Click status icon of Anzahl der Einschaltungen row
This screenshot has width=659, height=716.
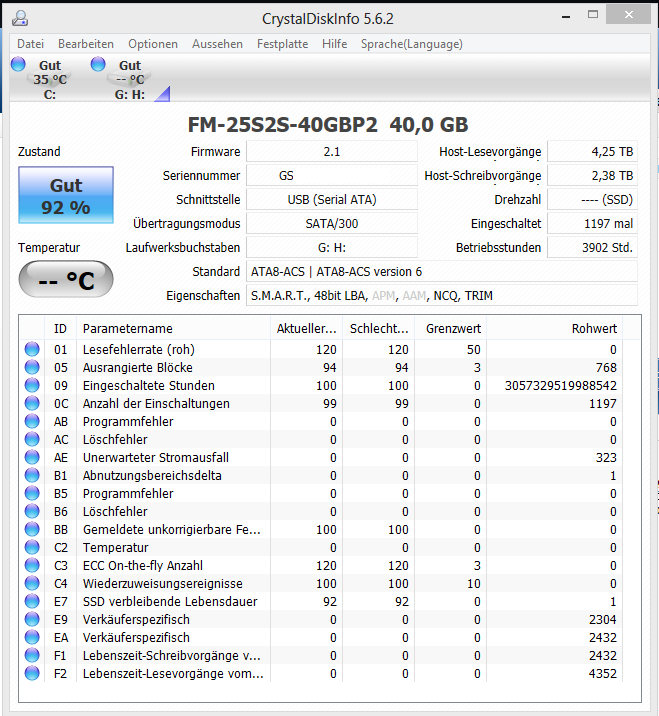32,403
